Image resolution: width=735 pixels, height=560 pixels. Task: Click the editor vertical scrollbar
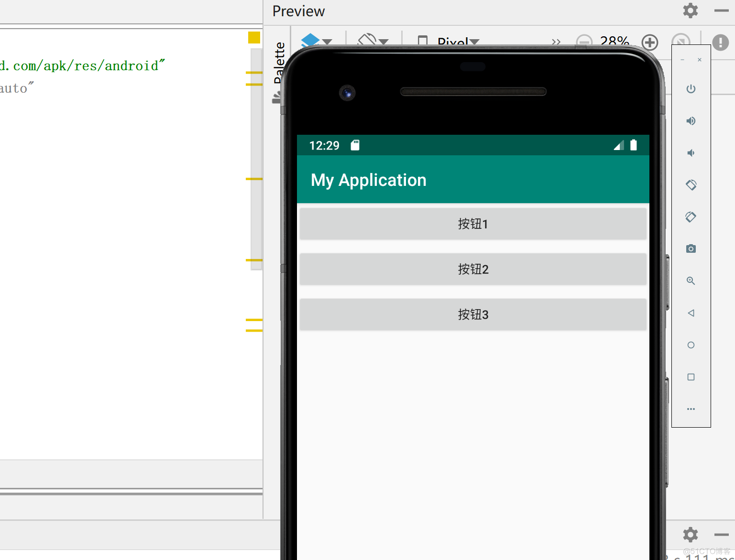tap(256, 159)
